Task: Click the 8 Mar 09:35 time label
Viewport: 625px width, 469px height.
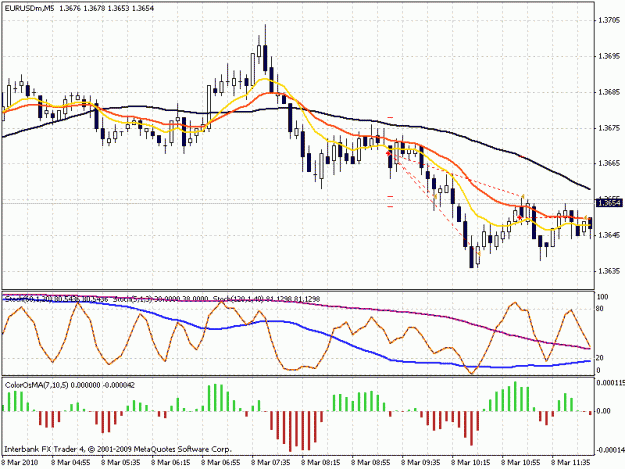Action: (x=421, y=462)
